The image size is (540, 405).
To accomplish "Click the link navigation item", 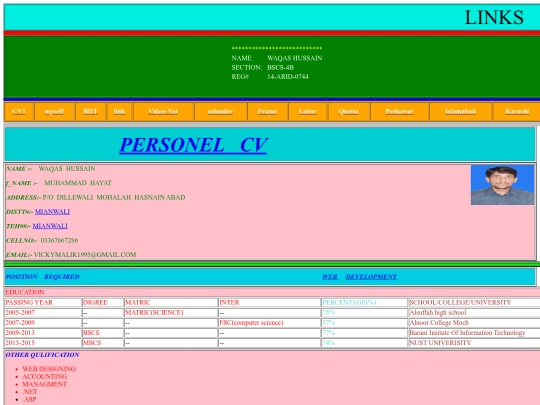I will click(119, 111).
